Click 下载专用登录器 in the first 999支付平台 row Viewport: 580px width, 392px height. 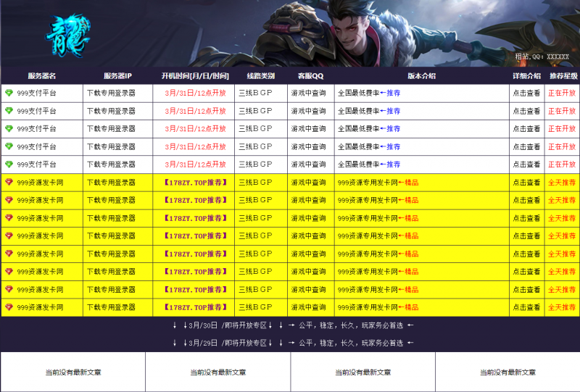[112, 93]
